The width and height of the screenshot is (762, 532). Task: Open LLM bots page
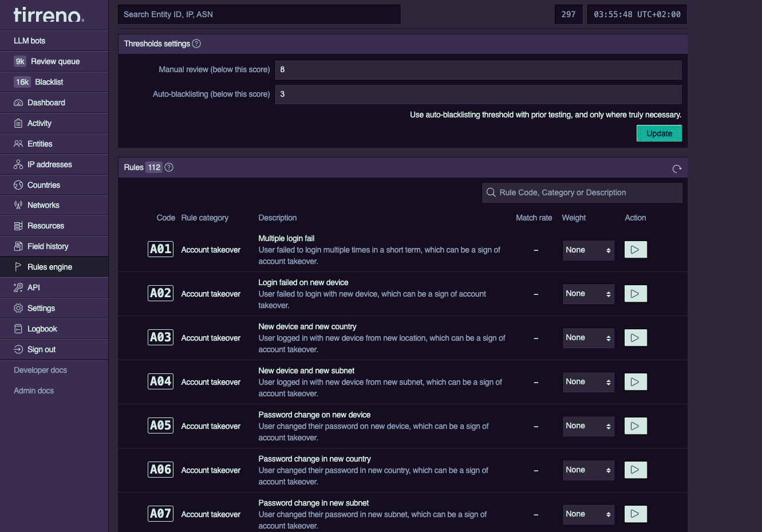(x=54, y=41)
